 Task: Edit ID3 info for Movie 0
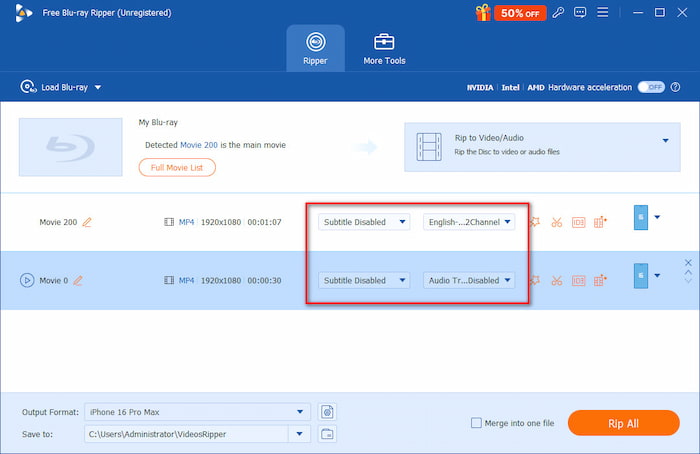579,280
